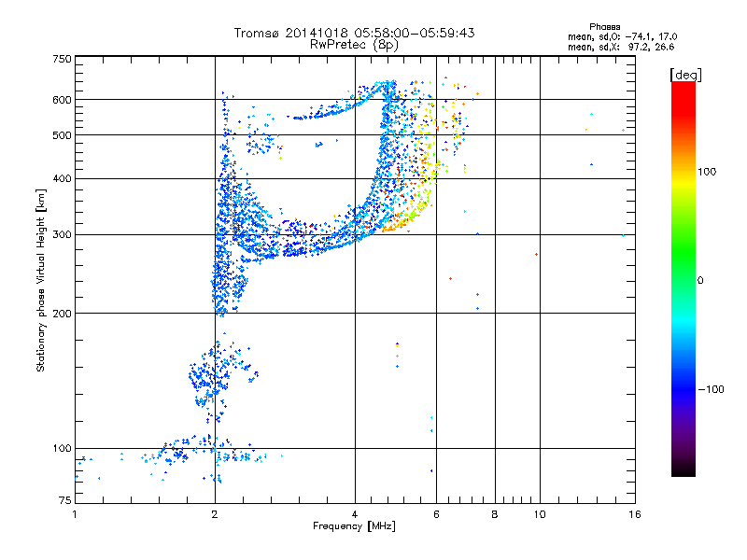Click the x-axis tick label '8'
The height and width of the screenshot is (560, 747).
495,514
